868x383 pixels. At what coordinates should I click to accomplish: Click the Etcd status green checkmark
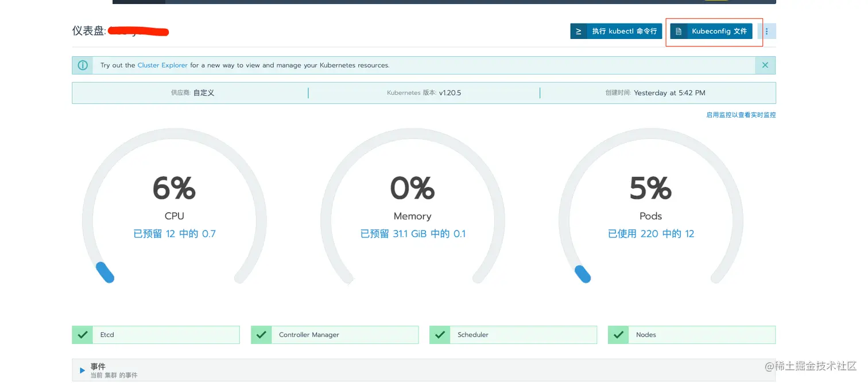click(x=83, y=335)
